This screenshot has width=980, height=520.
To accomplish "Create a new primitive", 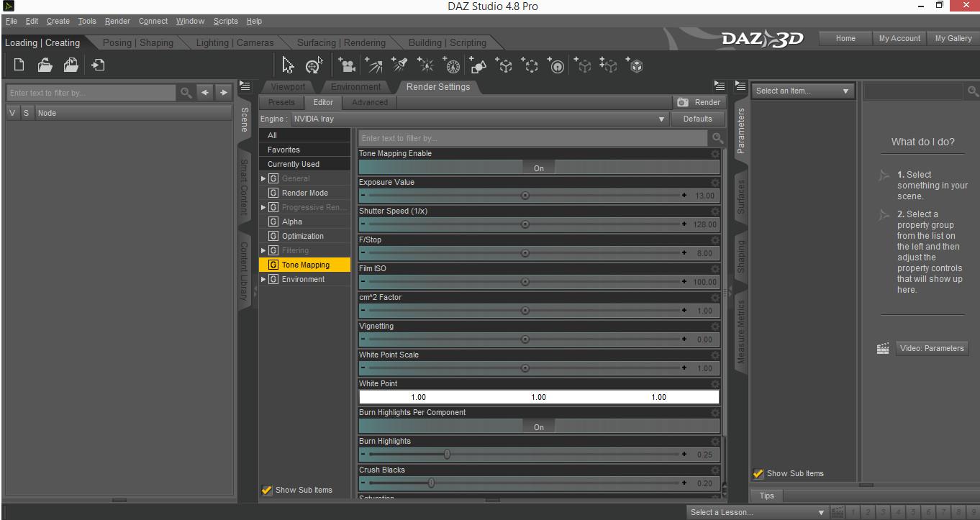I will (x=477, y=66).
